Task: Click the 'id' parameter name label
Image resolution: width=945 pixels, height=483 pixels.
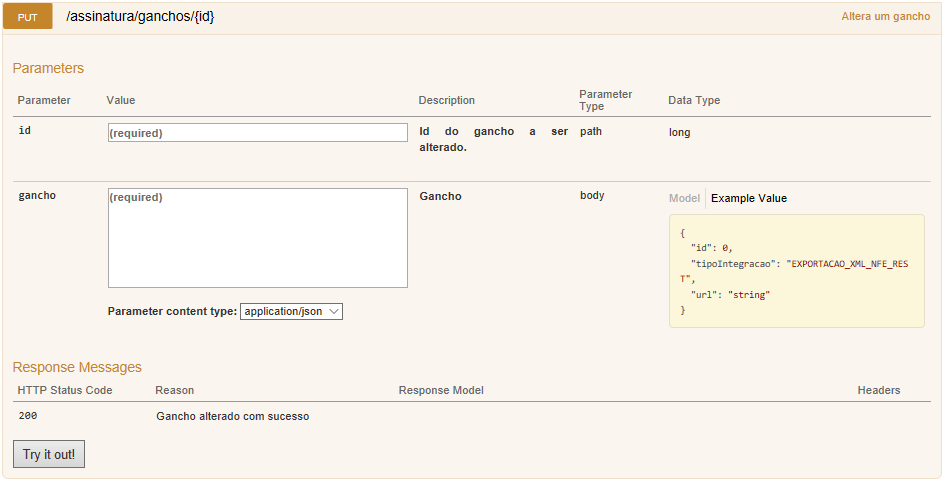Action: coord(24,131)
